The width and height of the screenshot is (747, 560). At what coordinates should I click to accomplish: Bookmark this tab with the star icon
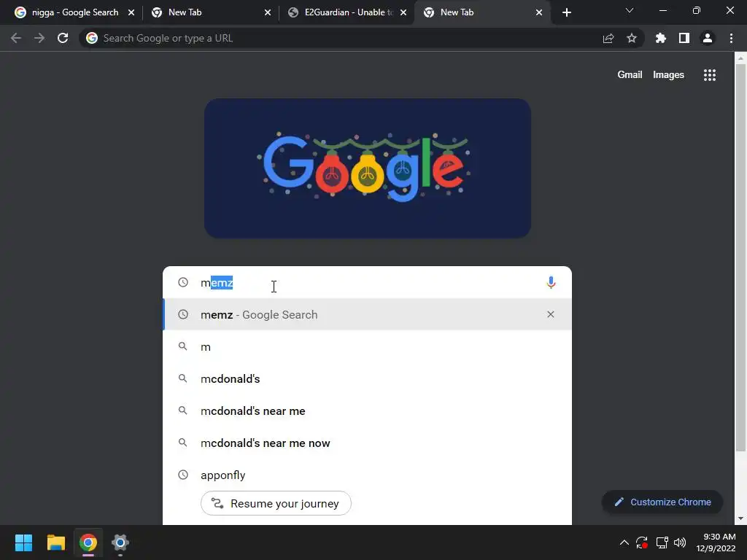(x=632, y=38)
